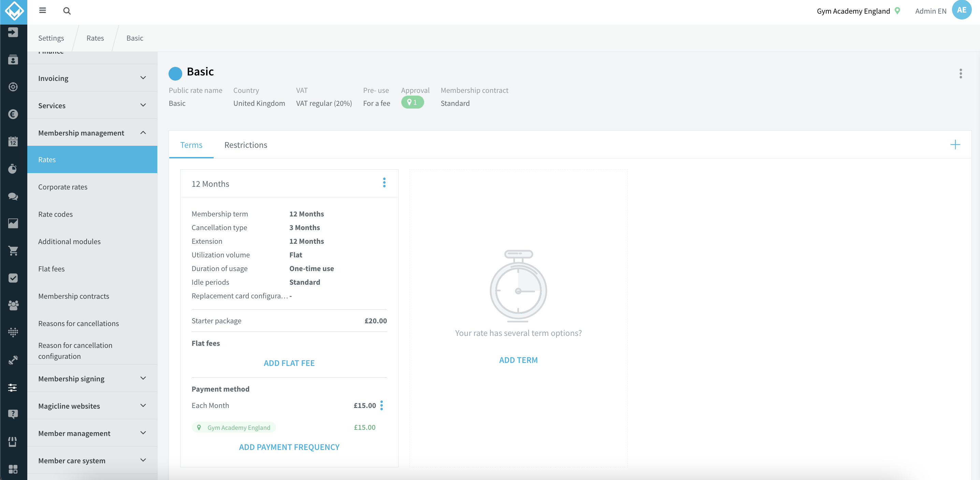Expand the Magicline websites section
980x480 pixels.
pos(92,406)
